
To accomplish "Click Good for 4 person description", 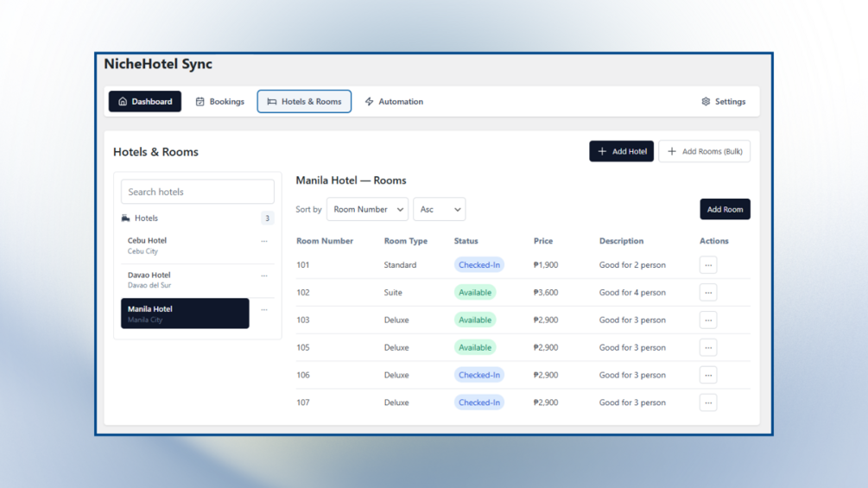I will click(632, 292).
